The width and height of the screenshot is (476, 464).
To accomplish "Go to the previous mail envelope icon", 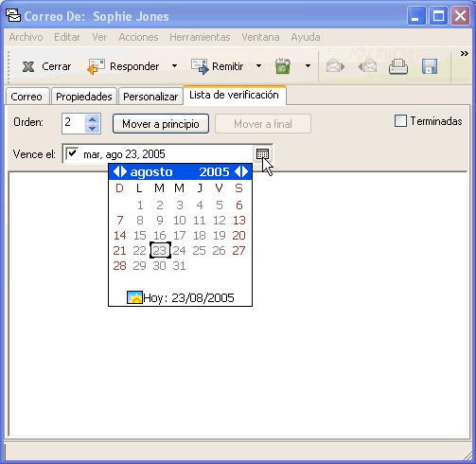I will click(x=367, y=66).
